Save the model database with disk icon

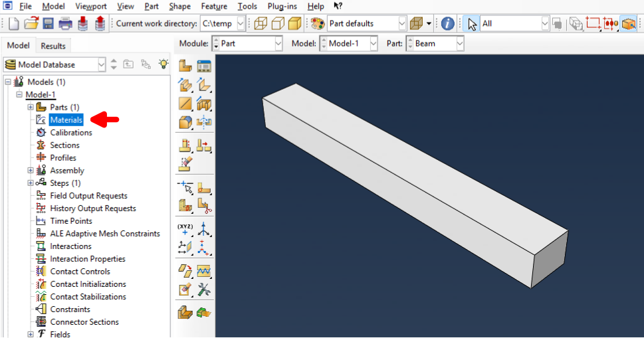(49, 24)
